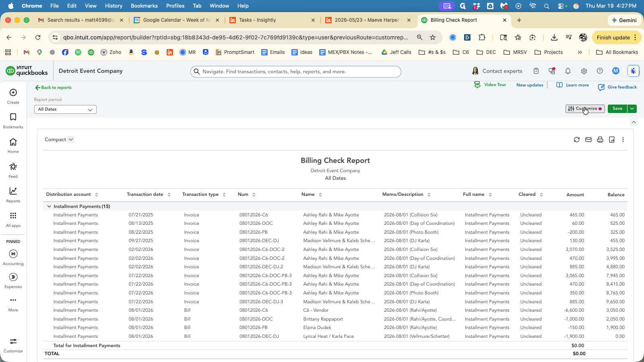Open Reports from the left sidebar
Image resolution: width=644 pixels, height=362 pixels.
tap(13, 195)
